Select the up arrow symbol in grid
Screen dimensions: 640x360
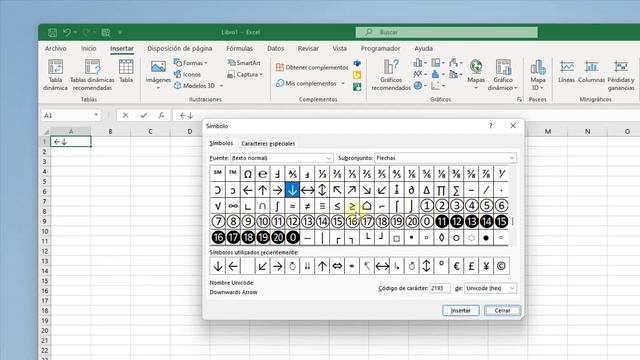point(262,190)
